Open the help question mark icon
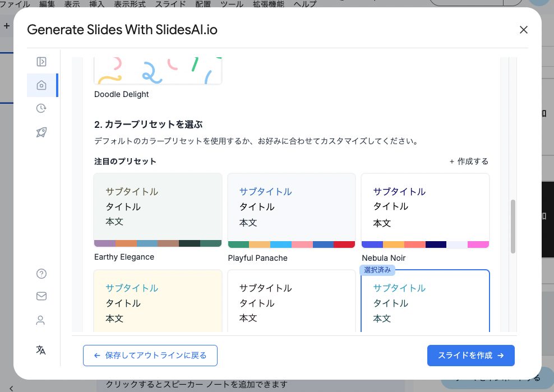Viewport: 554px width, 392px height. 41,274
